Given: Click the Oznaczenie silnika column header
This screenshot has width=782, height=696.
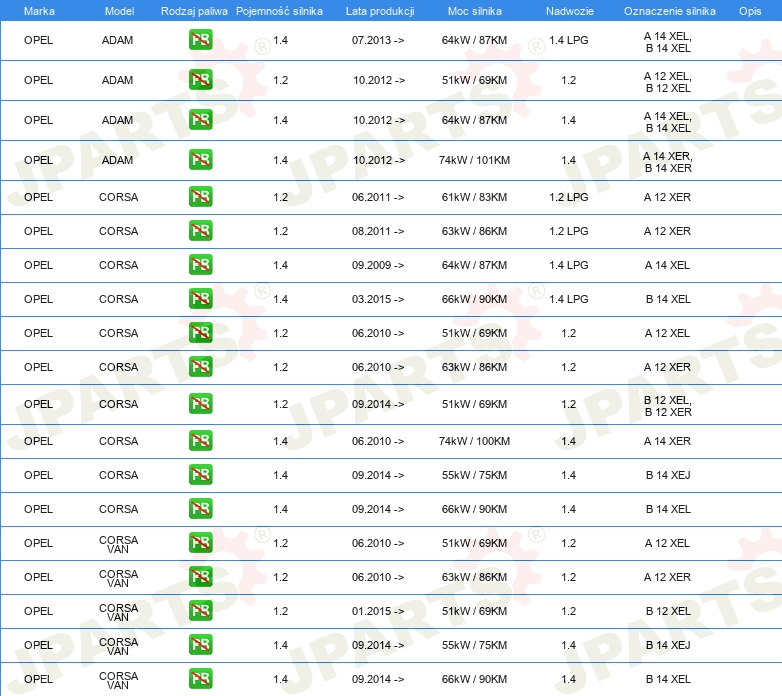Looking at the screenshot, I should (x=669, y=11).
